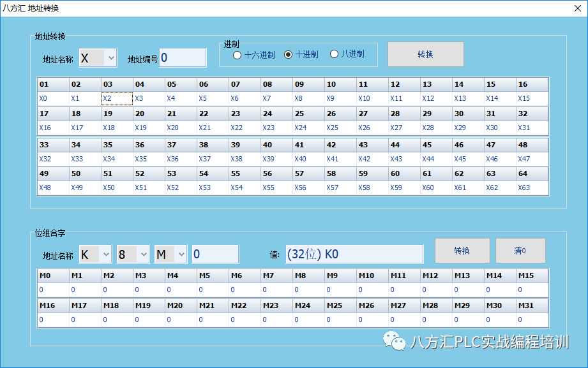This screenshot has width=588, height=368.
Task: Choose the 八进制 radio button
Action: pyautogui.click(x=334, y=55)
